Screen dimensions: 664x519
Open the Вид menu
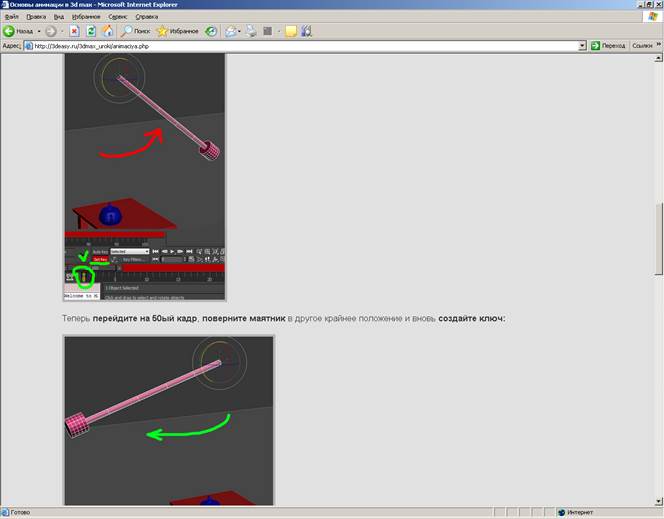(59, 17)
